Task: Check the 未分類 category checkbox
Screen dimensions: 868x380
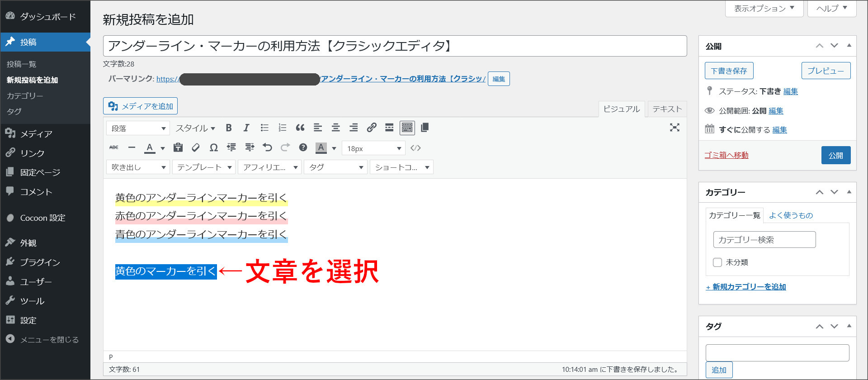Action: [x=717, y=262]
